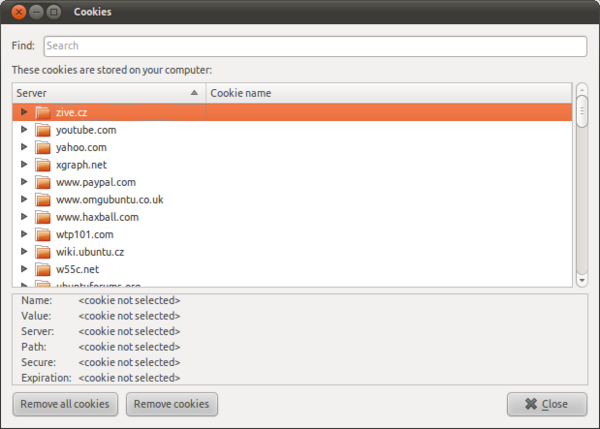Click the folder icon beside www.haxball.com

click(x=42, y=217)
